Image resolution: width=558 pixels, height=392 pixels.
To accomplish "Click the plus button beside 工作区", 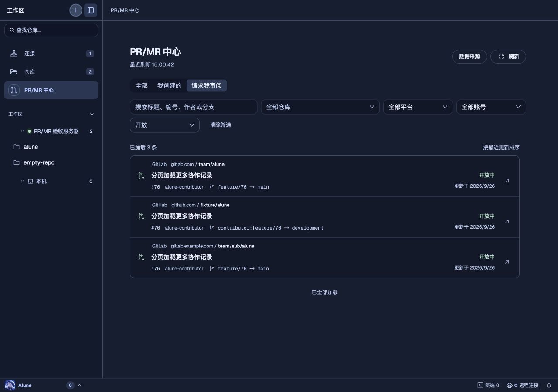I will pos(76,10).
